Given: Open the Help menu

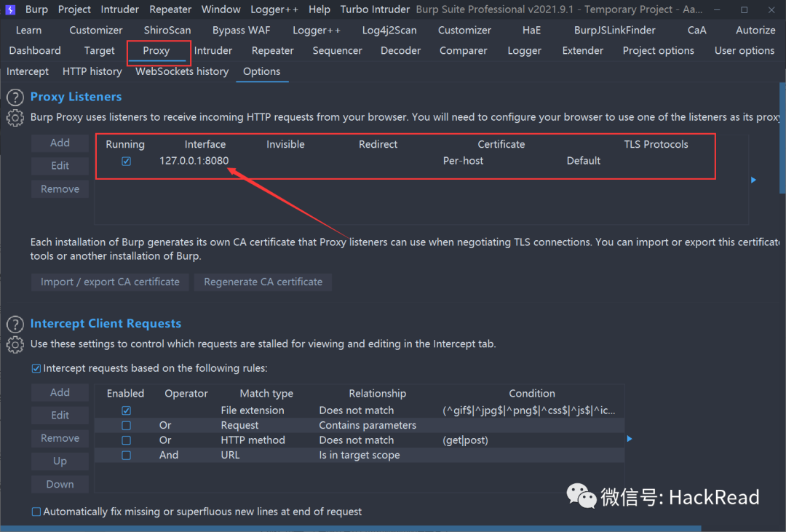Looking at the screenshot, I should [319, 9].
